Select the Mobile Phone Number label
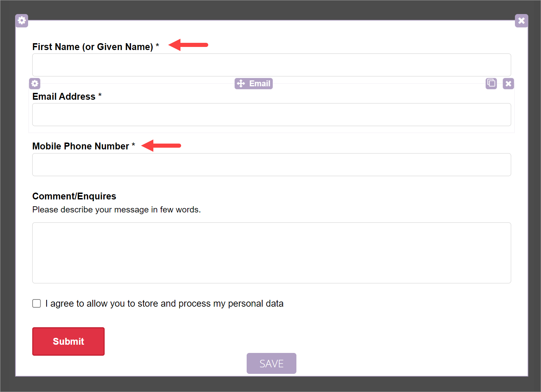Viewport: 541px width, 392px height. (x=81, y=146)
